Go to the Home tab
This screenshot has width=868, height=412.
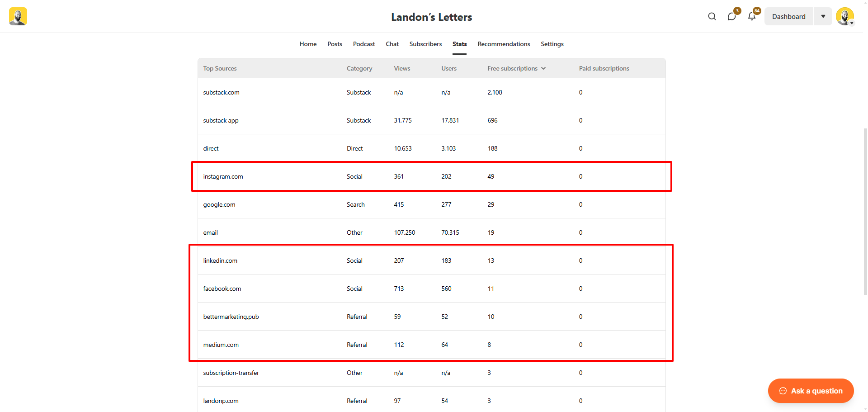coord(308,44)
